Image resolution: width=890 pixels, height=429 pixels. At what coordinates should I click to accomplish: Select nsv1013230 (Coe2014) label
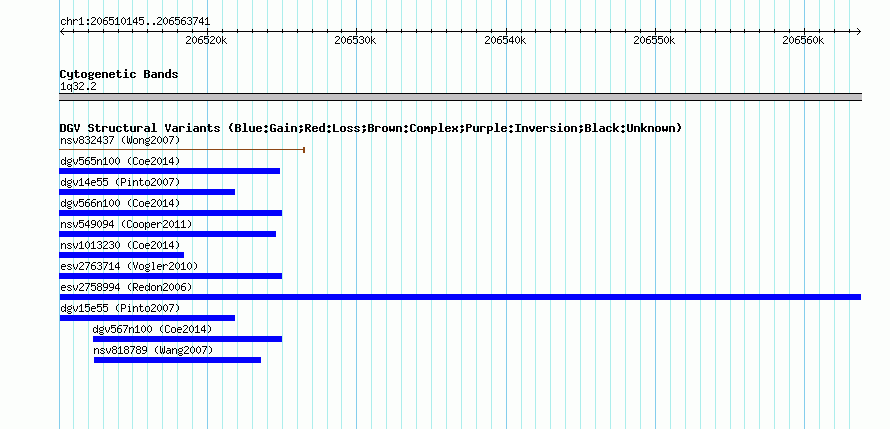coord(120,245)
